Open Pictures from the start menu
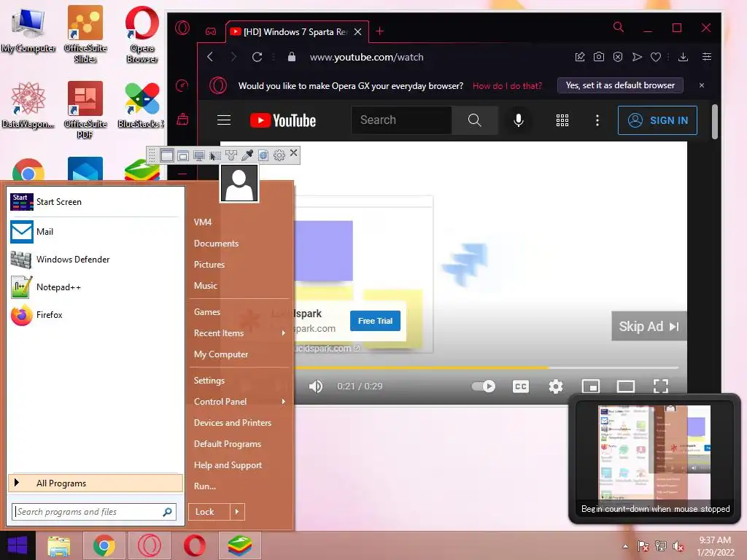This screenshot has width=747, height=560. (209, 264)
